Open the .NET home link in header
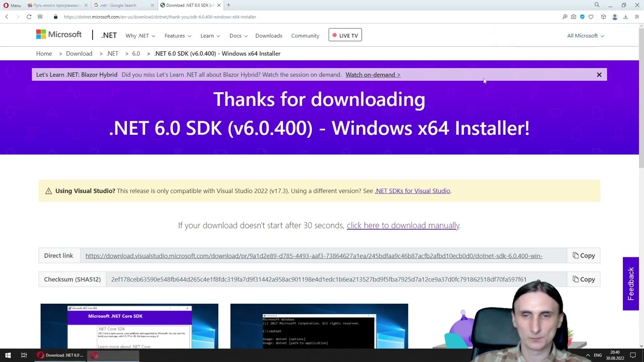 coord(109,36)
